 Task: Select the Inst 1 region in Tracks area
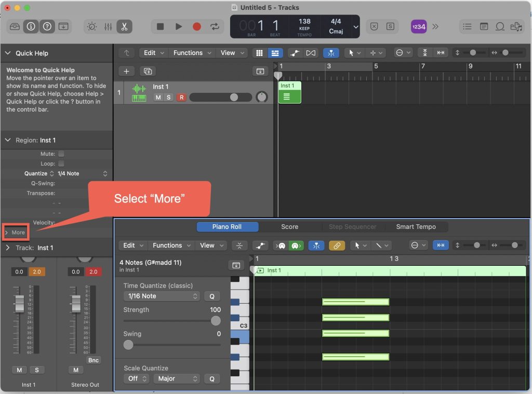point(289,92)
